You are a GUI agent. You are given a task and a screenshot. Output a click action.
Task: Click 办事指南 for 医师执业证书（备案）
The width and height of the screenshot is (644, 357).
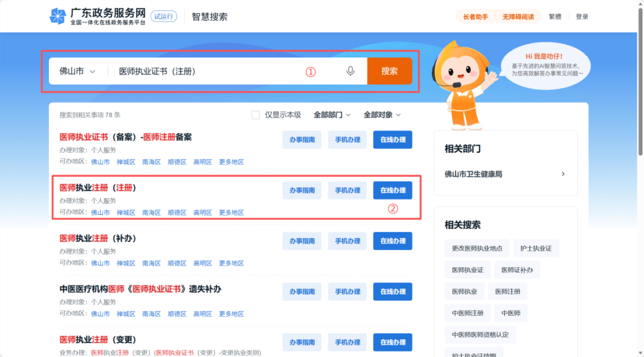pos(302,140)
